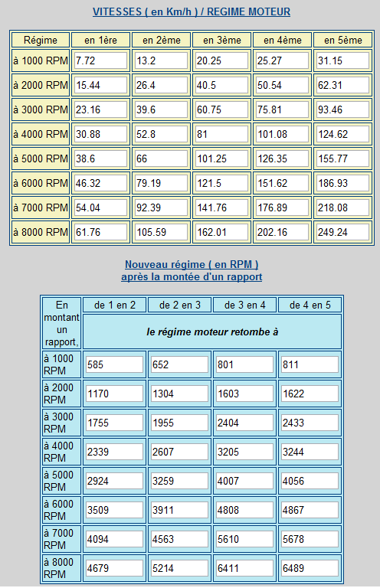
Task: Click the 3rd gear field at 4000 RPM showing 81
Action: 221,134
